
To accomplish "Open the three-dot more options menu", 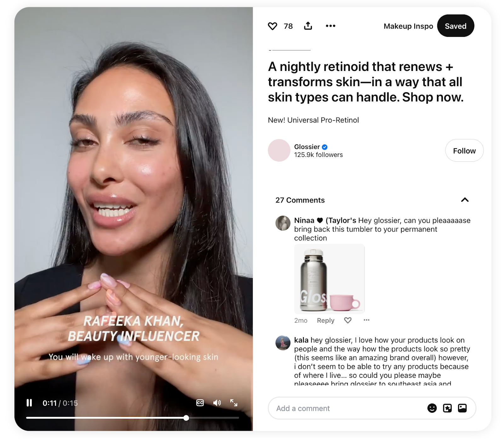I will coord(330,26).
